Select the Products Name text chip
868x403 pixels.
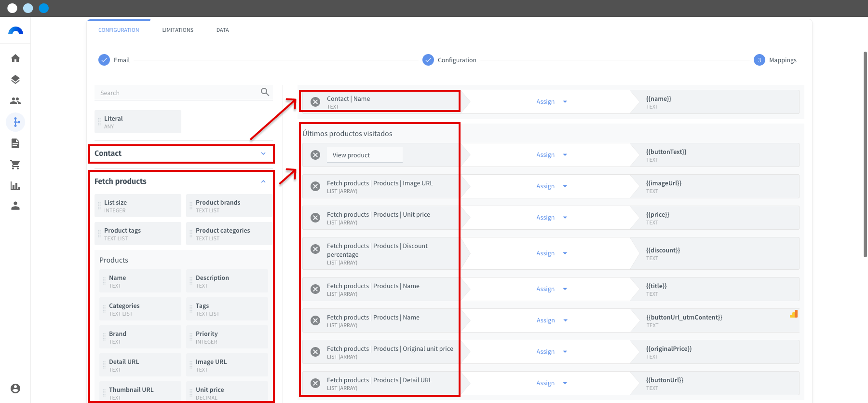tap(140, 281)
